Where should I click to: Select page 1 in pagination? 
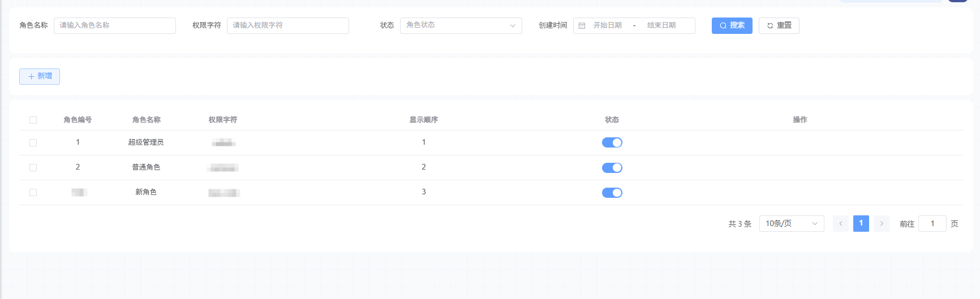point(861,224)
